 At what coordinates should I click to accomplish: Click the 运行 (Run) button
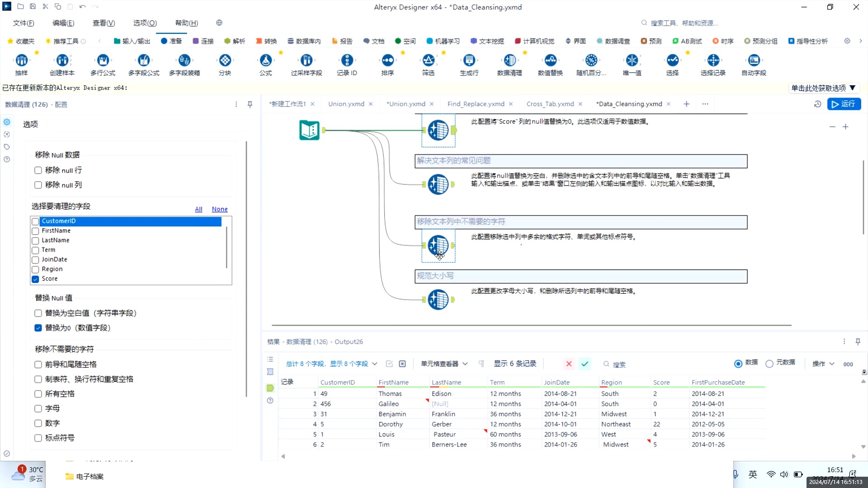tap(844, 104)
